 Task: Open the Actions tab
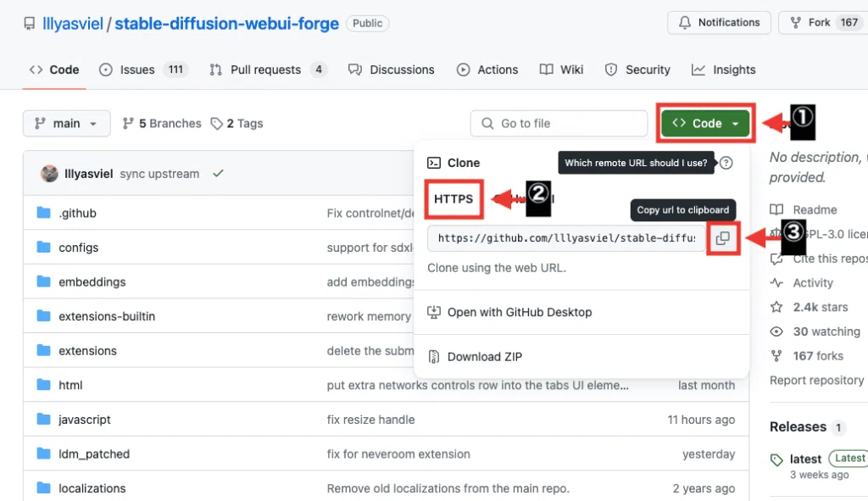[487, 70]
